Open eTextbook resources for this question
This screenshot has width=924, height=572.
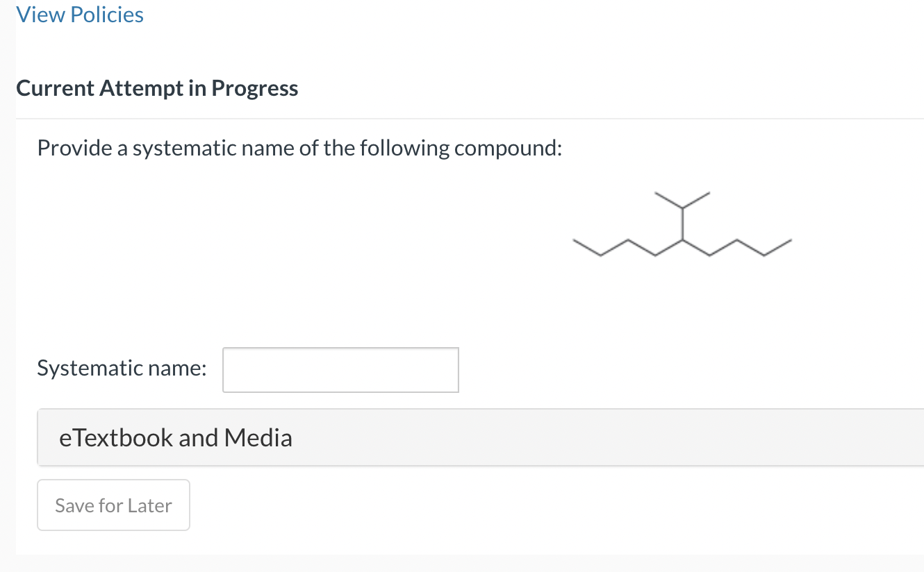point(175,437)
